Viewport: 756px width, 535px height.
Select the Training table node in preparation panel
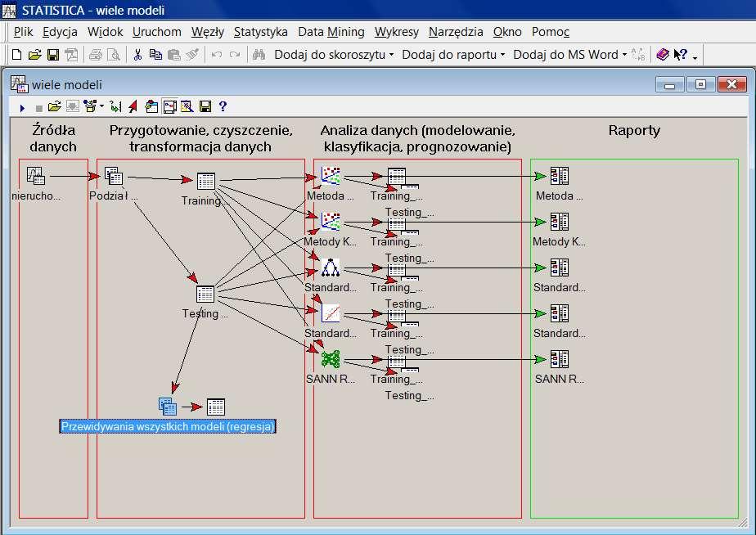206,182
